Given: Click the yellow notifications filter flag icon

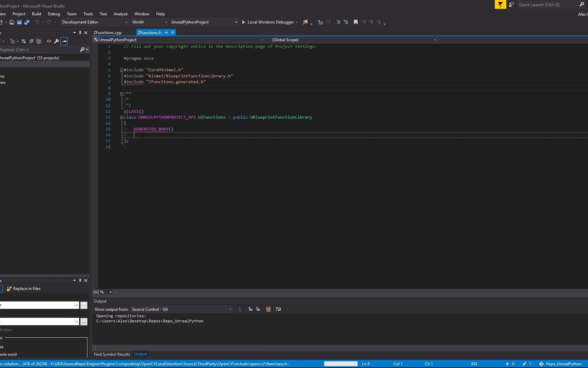Looking at the screenshot, I should point(500,4).
